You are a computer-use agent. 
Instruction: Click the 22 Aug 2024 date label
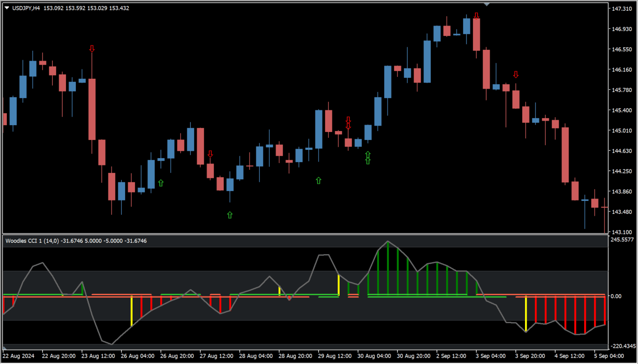18,356
